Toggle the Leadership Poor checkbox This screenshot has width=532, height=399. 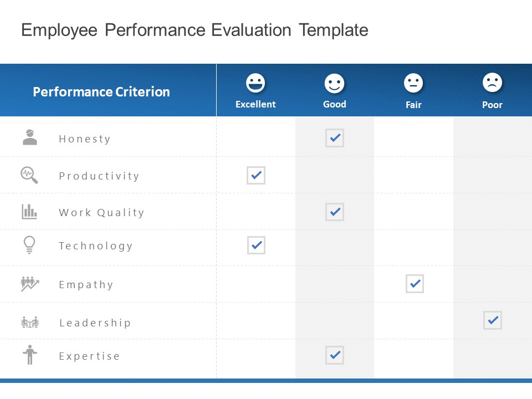click(493, 320)
